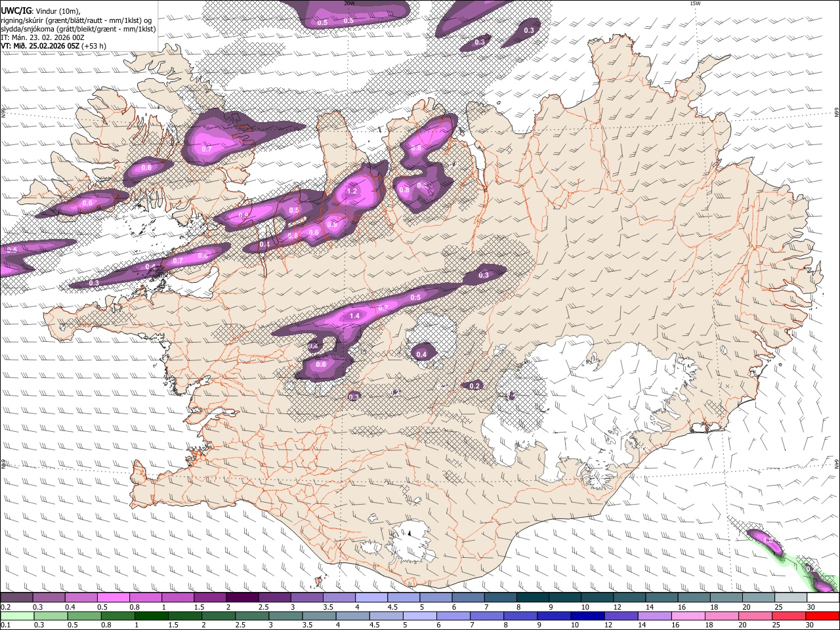
Task: Click the 1.4 snowfall value on the map
Action: [x=354, y=316]
